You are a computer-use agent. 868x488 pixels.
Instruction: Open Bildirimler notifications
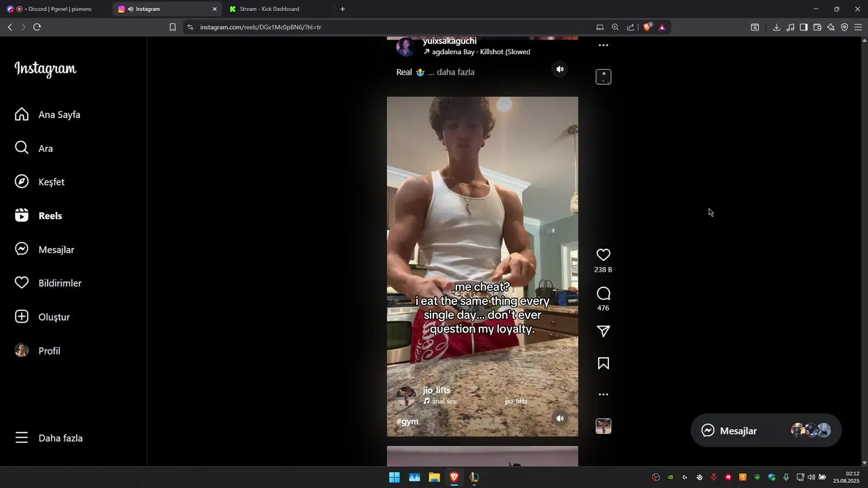pos(48,283)
